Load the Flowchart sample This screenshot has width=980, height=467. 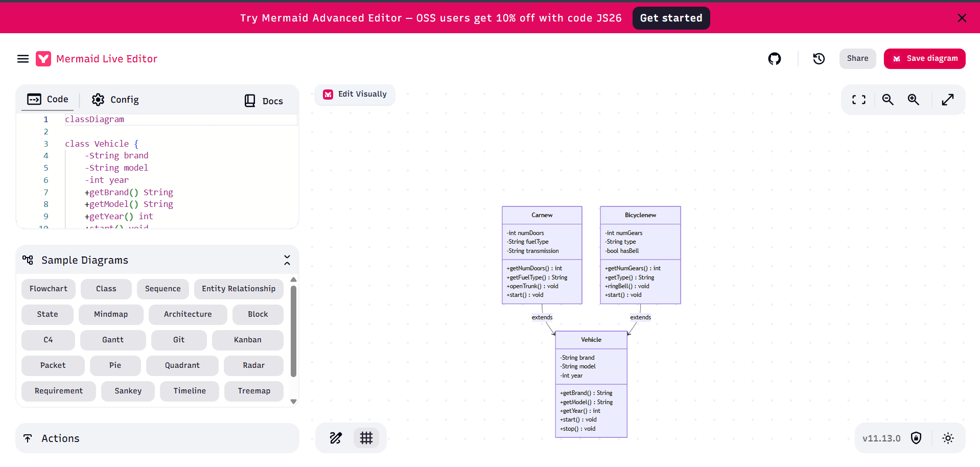coord(49,289)
